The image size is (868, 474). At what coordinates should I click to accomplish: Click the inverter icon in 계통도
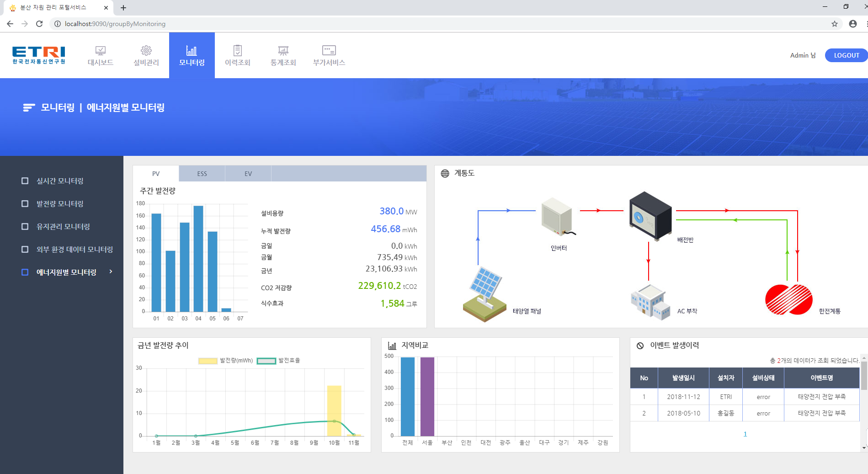pos(557,217)
